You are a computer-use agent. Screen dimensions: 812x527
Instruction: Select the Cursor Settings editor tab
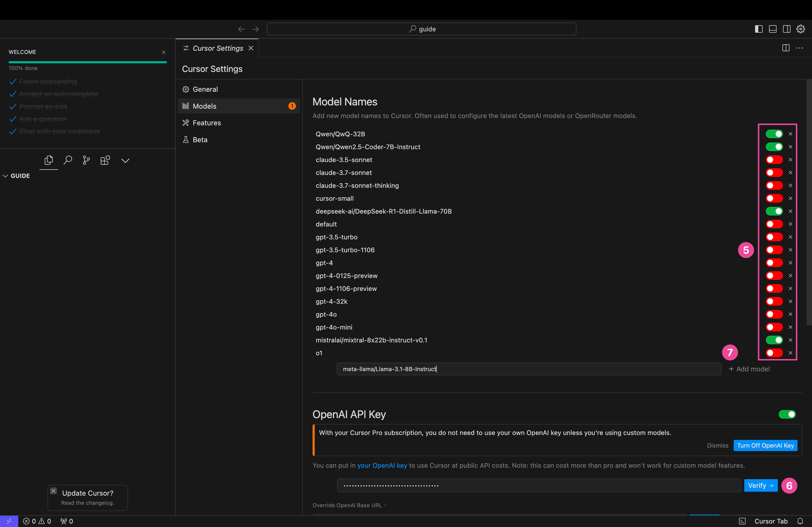(x=217, y=48)
